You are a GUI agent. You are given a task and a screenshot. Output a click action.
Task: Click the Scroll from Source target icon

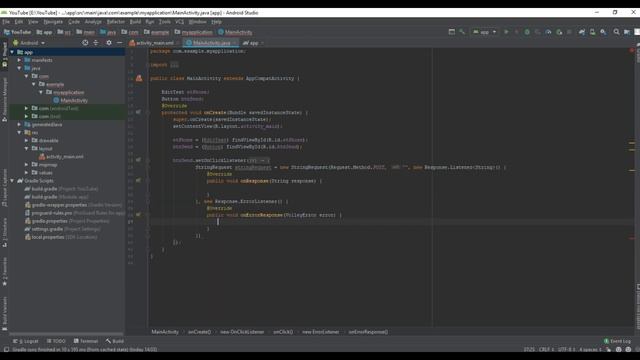click(85, 42)
